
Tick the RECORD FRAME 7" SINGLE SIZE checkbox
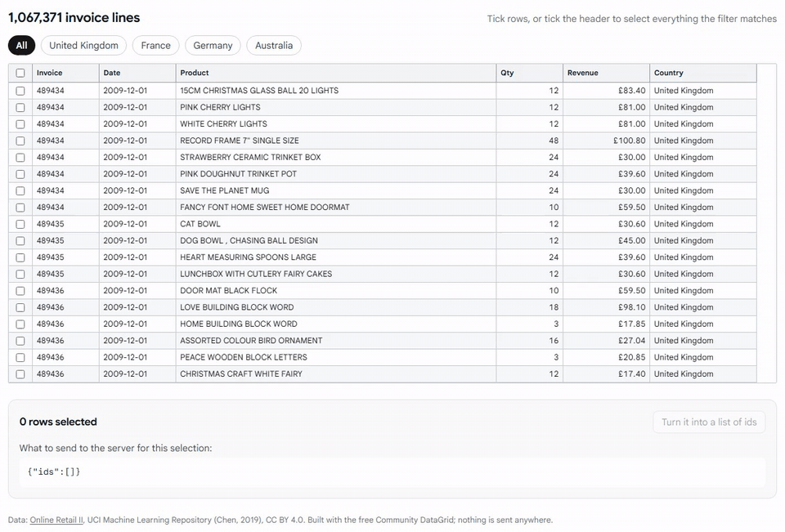click(x=20, y=141)
